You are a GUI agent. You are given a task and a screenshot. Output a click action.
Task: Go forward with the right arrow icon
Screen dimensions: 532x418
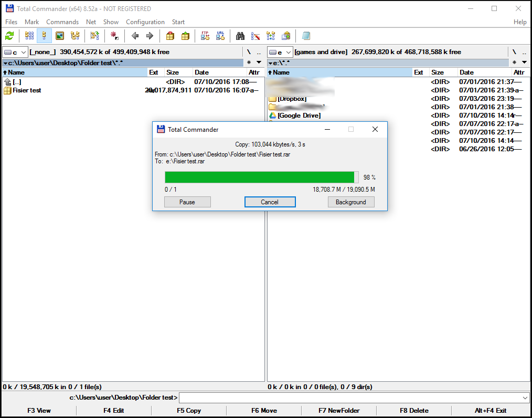point(150,36)
